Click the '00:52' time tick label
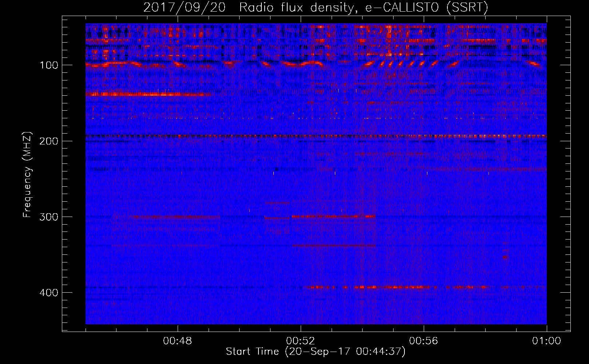Screen dimensions: 589x364 point(301,341)
